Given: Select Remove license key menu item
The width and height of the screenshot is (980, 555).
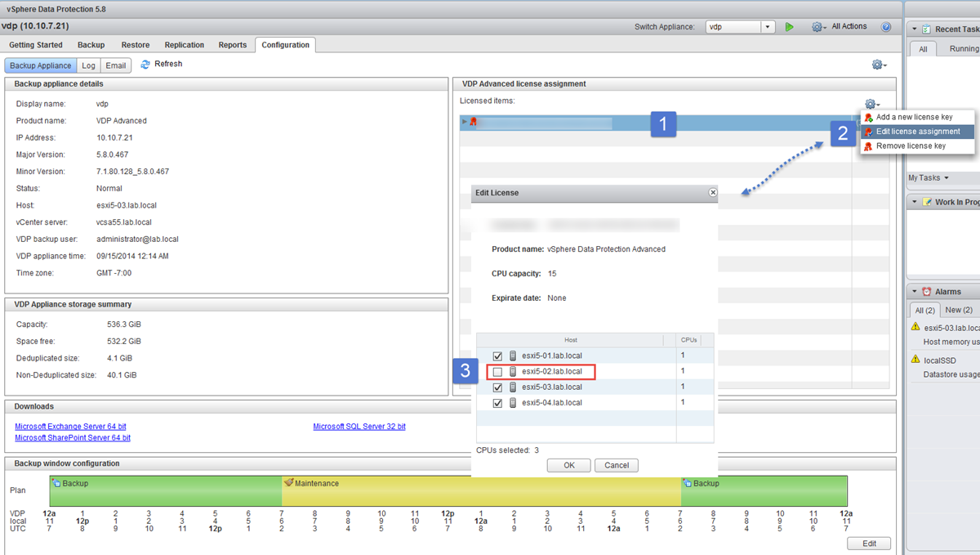Looking at the screenshot, I should point(917,146).
